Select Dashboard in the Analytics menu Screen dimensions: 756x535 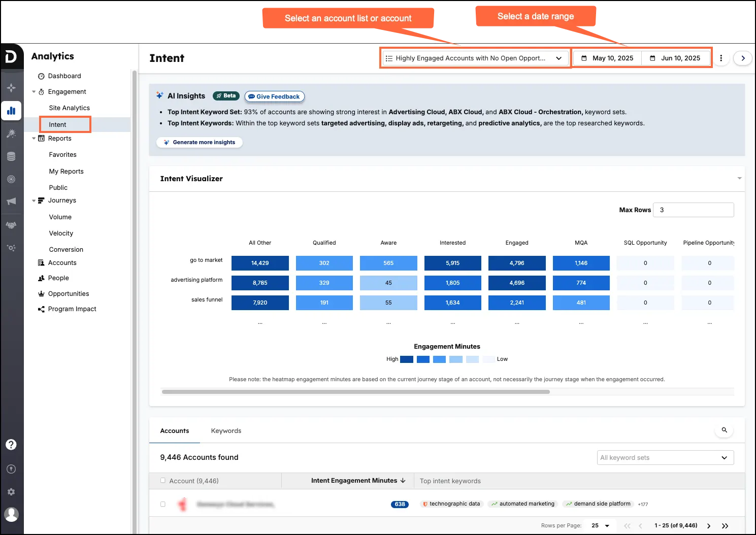coord(64,76)
